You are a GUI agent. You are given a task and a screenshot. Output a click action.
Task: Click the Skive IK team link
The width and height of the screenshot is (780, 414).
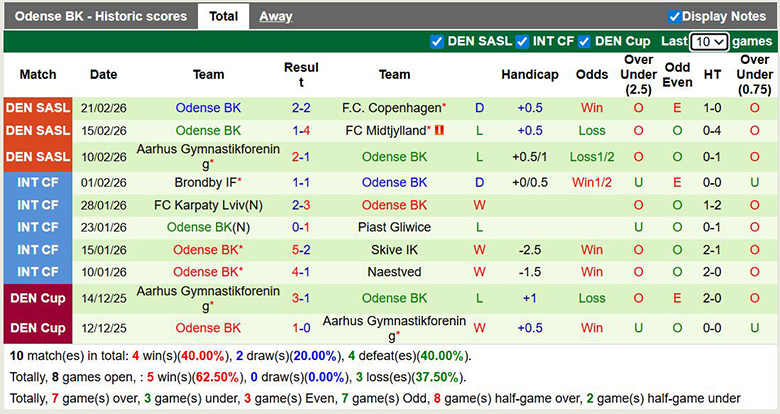tap(394, 250)
